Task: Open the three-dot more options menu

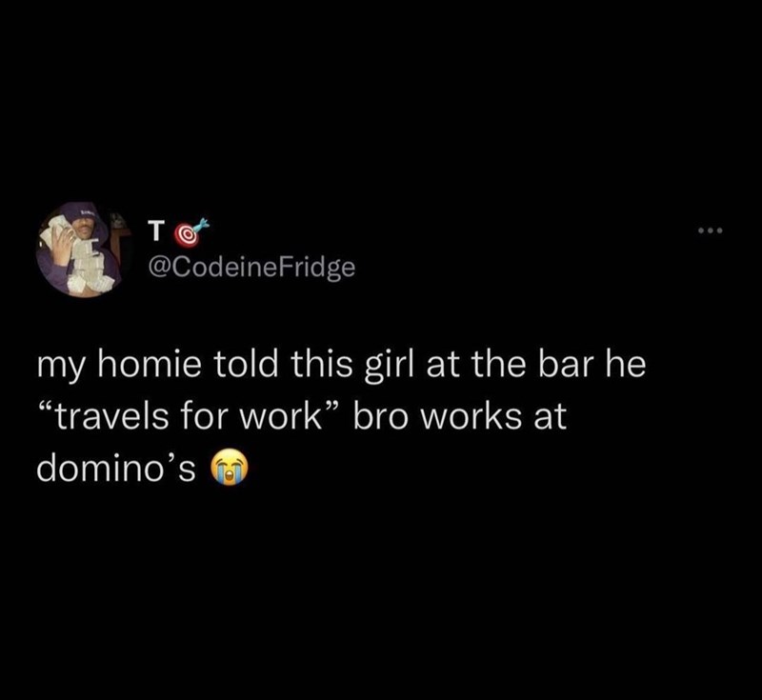Action: 711,230
